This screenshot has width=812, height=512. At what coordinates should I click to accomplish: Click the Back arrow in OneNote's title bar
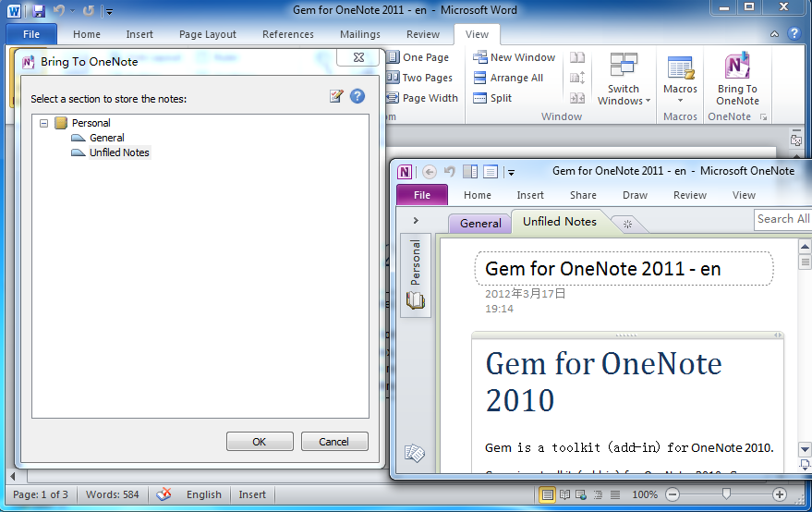[x=430, y=172]
